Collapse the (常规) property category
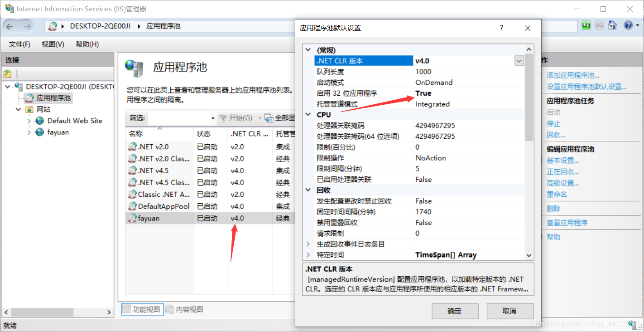This screenshot has height=332, width=644. coord(308,50)
